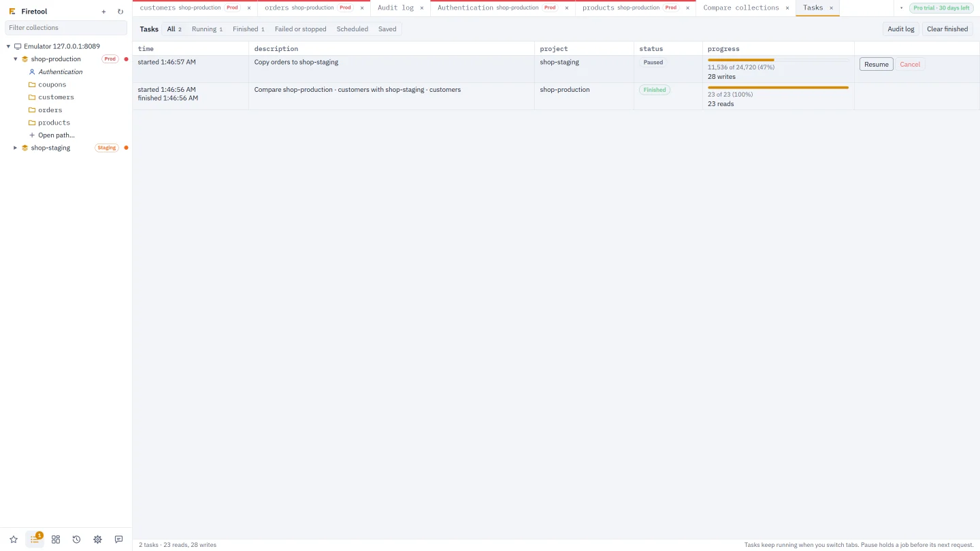Close the Tasks tab
Image resolution: width=980 pixels, height=551 pixels.
(x=831, y=8)
